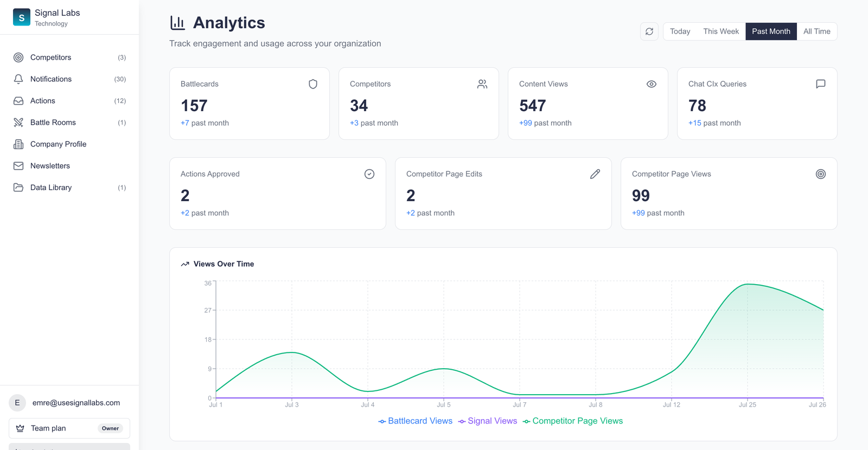The width and height of the screenshot is (868, 450).
Task: Click the refresh data button
Action: tap(649, 31)
